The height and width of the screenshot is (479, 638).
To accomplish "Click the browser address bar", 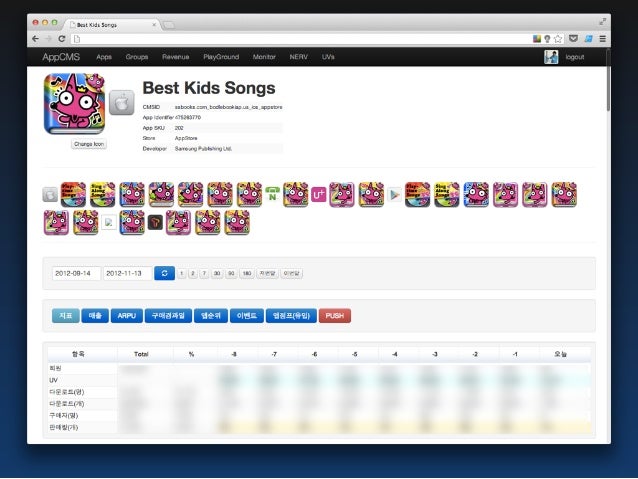I will [x=301, y=39].
